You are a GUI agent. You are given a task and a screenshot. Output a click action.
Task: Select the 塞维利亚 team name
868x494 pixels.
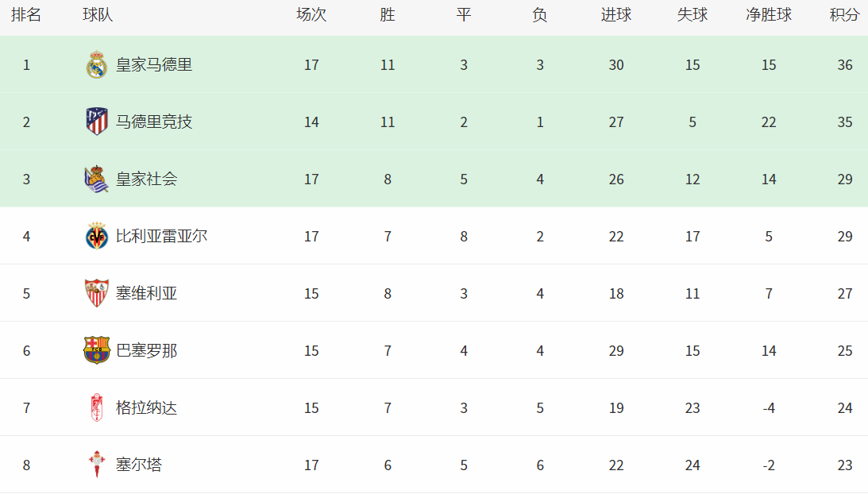coord(147,294)
